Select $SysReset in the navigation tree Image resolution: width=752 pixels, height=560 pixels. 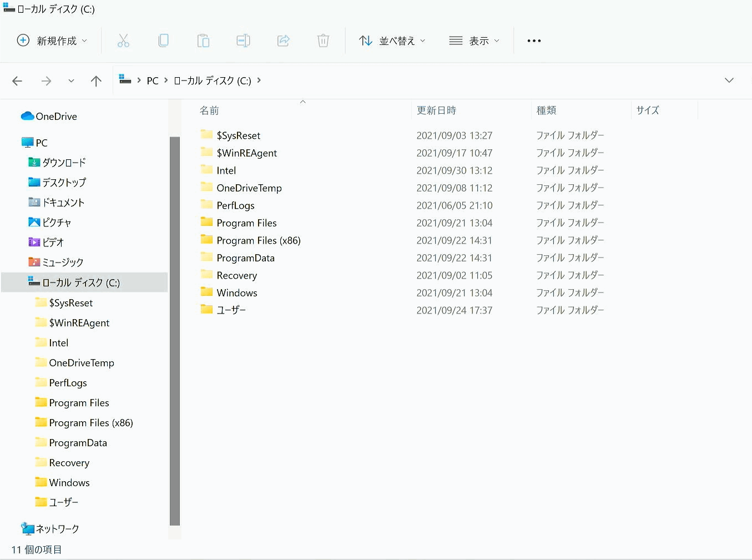pyautogui.click(x=64, y=303)
